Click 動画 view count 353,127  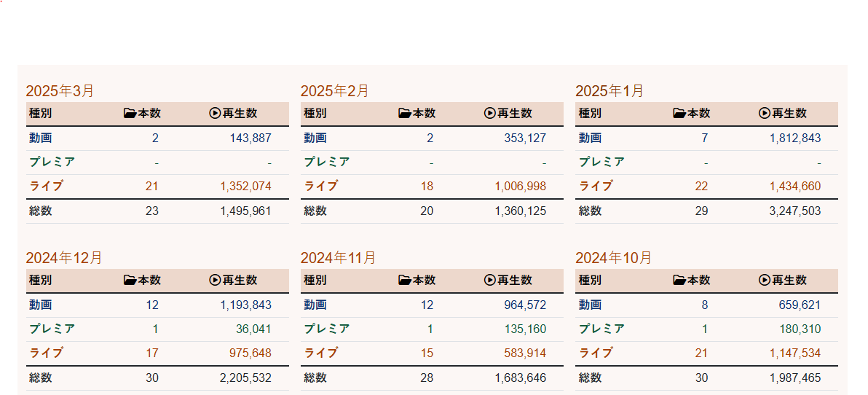[x=525, y=138]
